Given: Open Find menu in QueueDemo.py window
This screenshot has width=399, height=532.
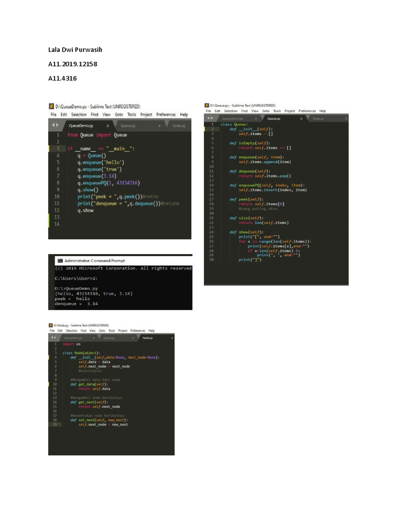Looking at the screenshot, I should 95,115.
